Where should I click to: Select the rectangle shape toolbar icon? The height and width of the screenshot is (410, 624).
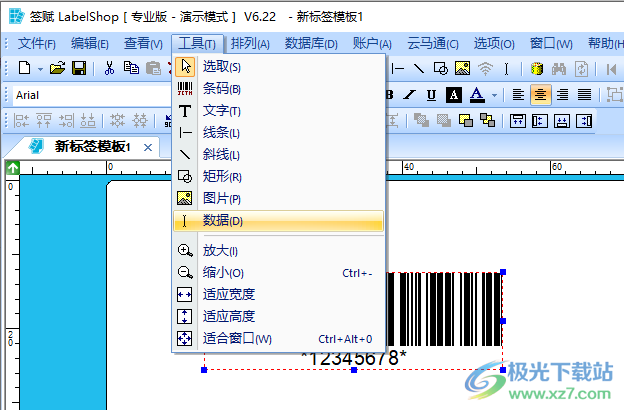(441, 69)
